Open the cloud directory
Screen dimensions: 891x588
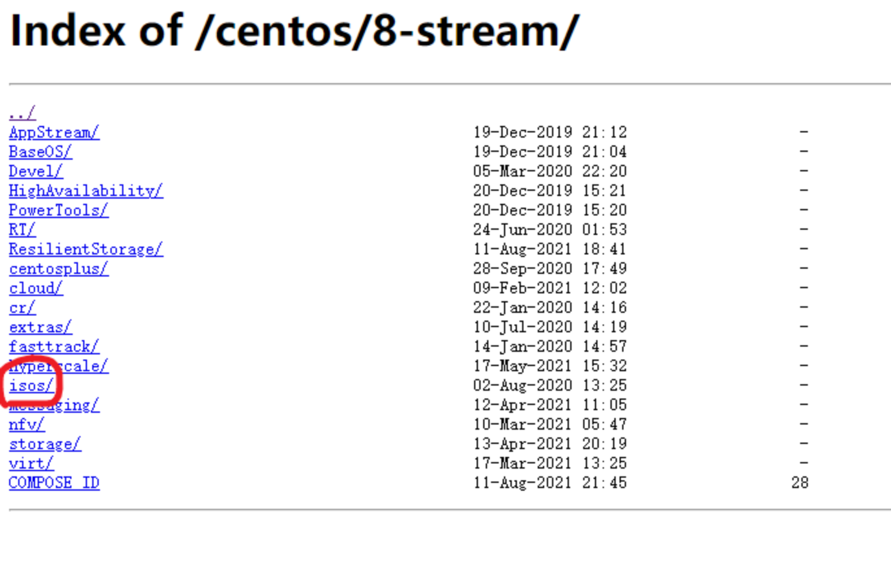pos(36,288)
